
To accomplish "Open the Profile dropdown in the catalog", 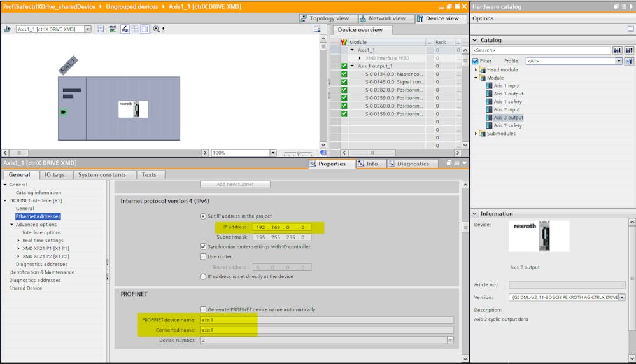I will [619, 61].
